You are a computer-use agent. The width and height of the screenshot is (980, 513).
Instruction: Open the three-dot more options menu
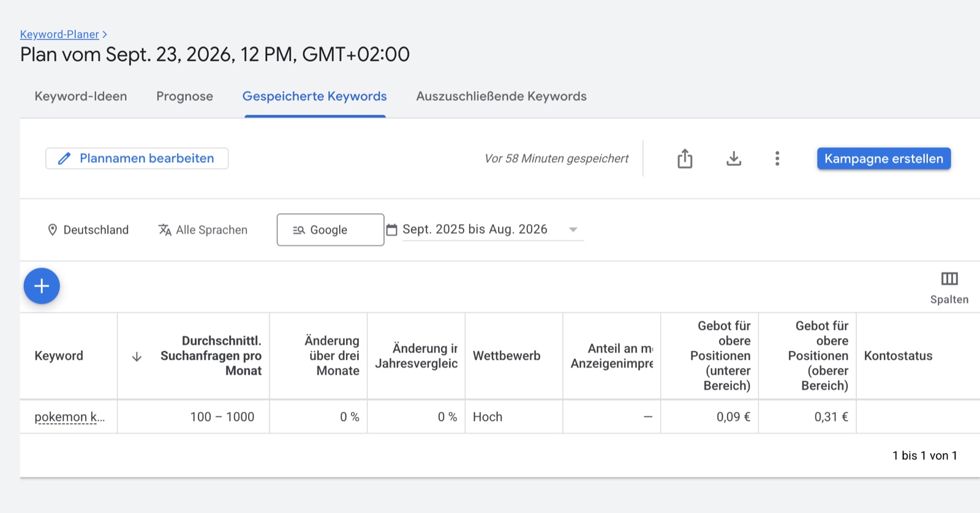tap(777, 159)
